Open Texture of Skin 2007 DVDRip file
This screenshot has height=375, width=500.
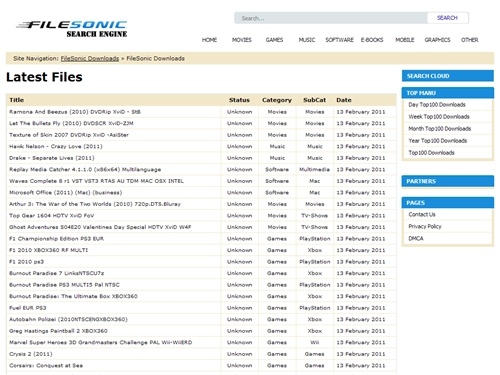coord(69,135)
